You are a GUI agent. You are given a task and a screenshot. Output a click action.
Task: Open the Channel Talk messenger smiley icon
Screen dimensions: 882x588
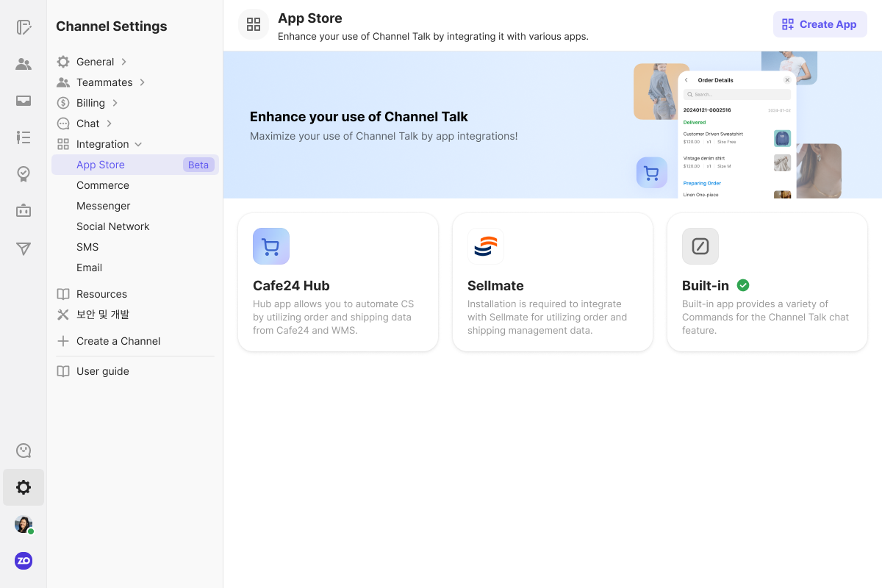click(23, 451)
